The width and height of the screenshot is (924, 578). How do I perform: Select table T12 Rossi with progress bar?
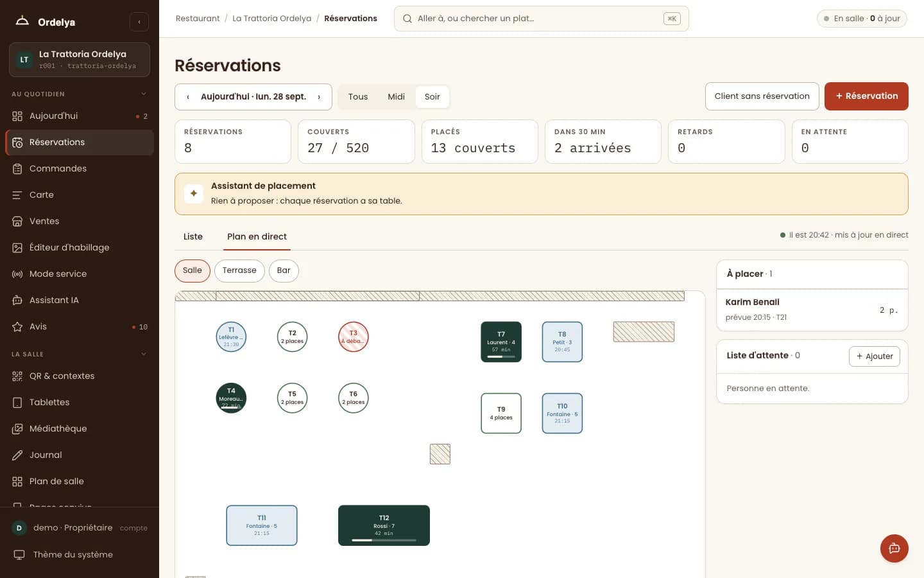tap(384, 525)
